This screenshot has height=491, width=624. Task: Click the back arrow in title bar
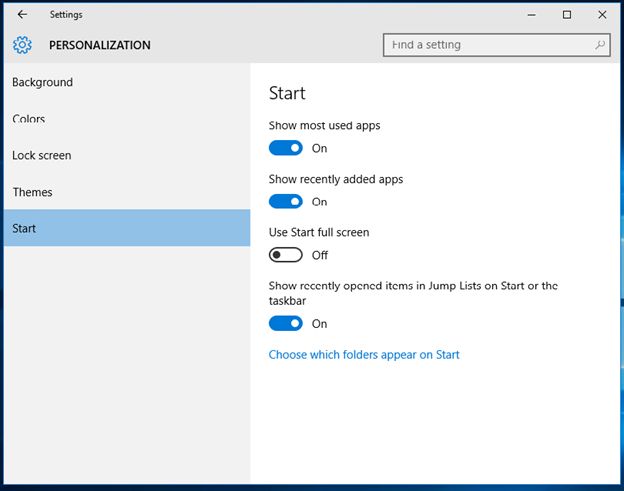coord(22,15)
